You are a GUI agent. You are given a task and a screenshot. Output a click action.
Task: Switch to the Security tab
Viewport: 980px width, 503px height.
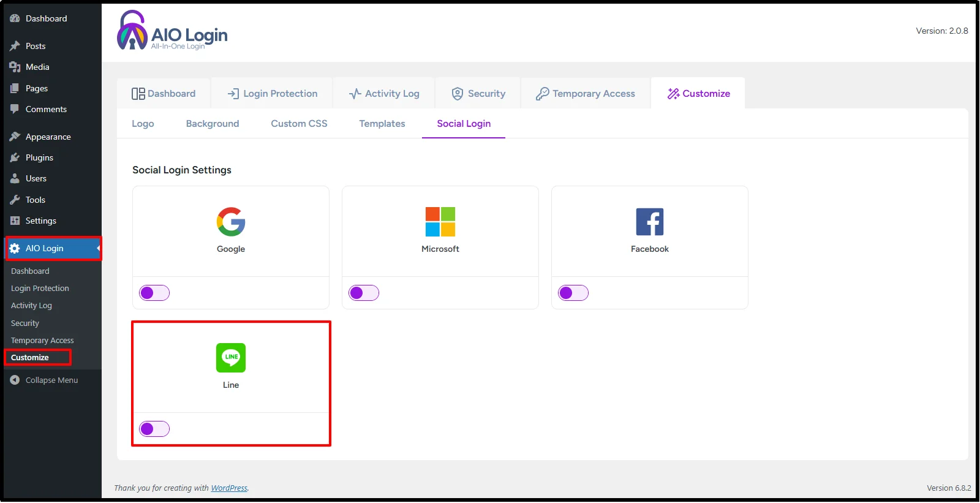tap(478, 93)
